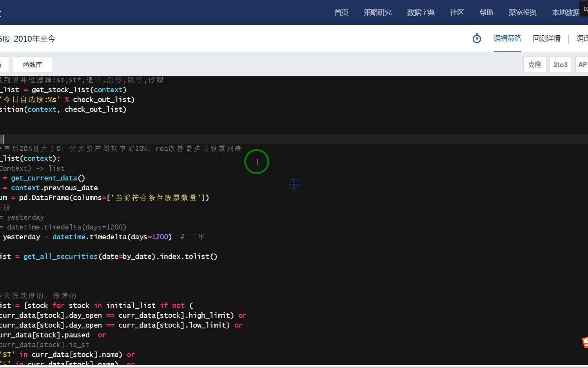Switch to the 编辑策略 tab
Screen dimensions: 588x368
pyautogui.click(x=507, y=38)
